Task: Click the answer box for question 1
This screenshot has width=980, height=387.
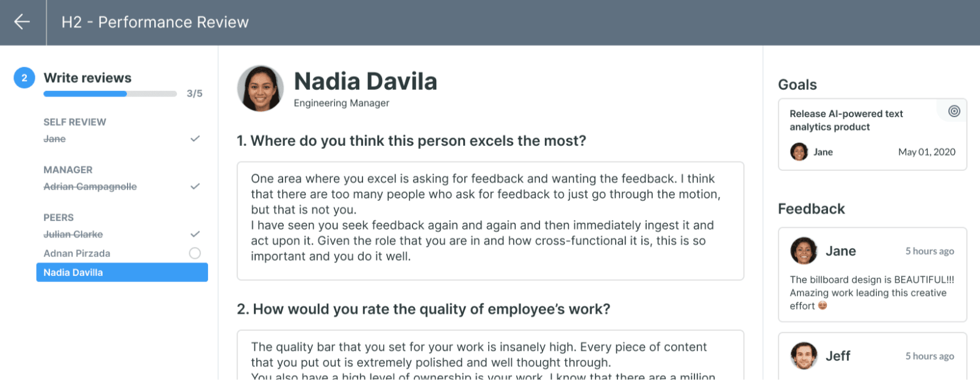Action: point(490,220)
